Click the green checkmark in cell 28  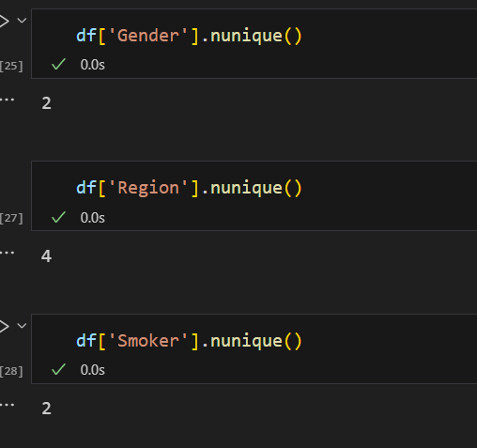[x=58, y=369]
